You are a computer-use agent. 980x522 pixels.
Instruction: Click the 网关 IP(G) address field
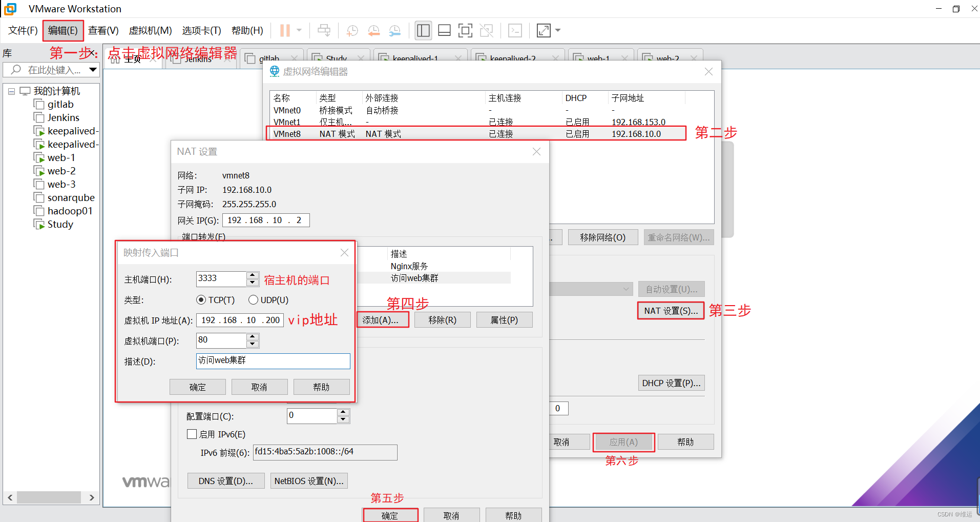tap(266, 220)
